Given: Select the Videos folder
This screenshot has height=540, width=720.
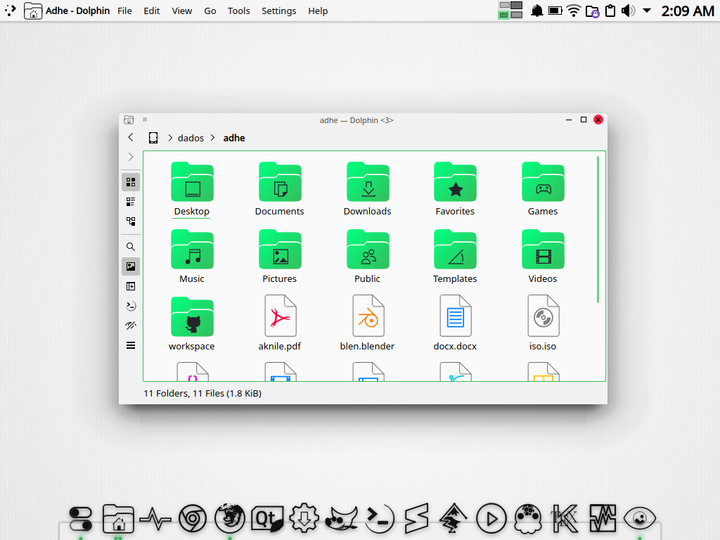Looking at the screenshot, I should 543,257.
